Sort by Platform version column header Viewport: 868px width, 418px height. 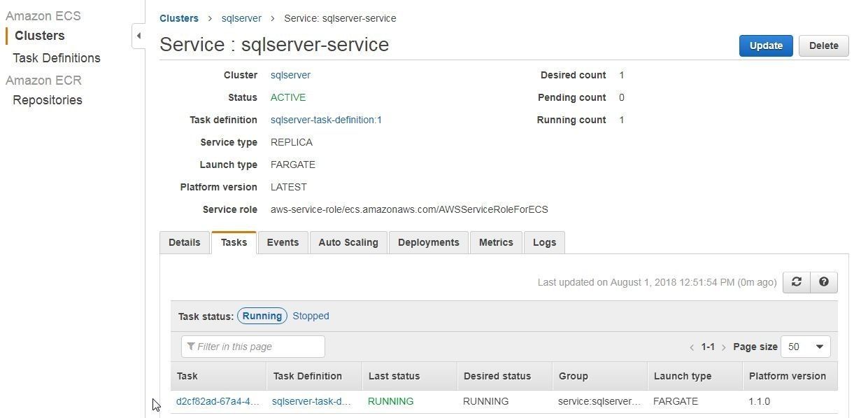click(790, 376)
